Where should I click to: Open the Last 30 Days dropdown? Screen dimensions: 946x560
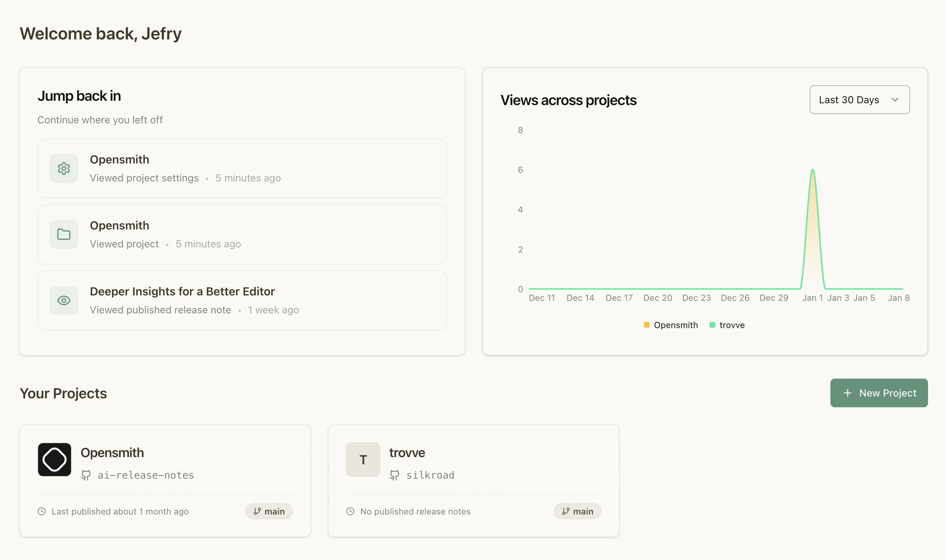[x=859, y=100]
